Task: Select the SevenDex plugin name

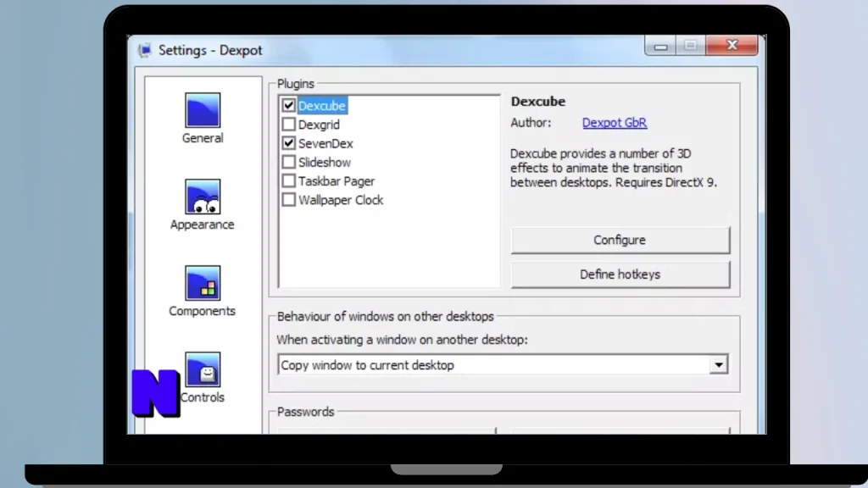Action: (325, 143)
